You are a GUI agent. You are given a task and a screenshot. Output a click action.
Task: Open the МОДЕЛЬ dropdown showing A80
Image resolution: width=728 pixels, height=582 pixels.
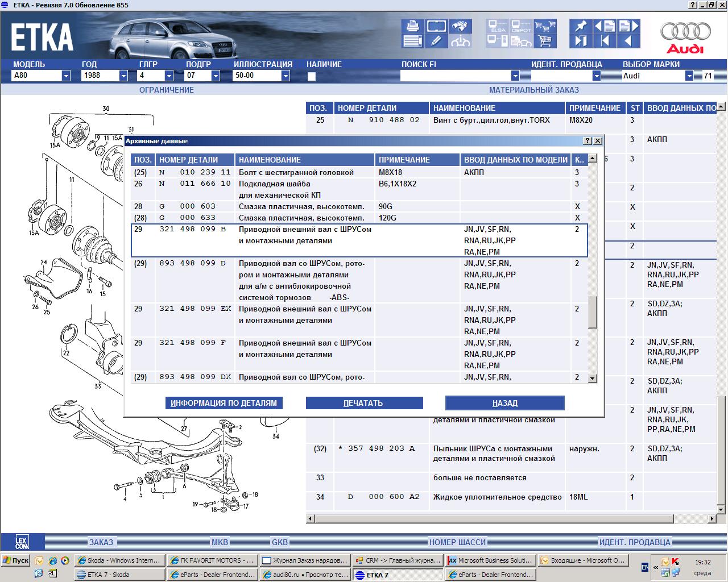point(66,76)
